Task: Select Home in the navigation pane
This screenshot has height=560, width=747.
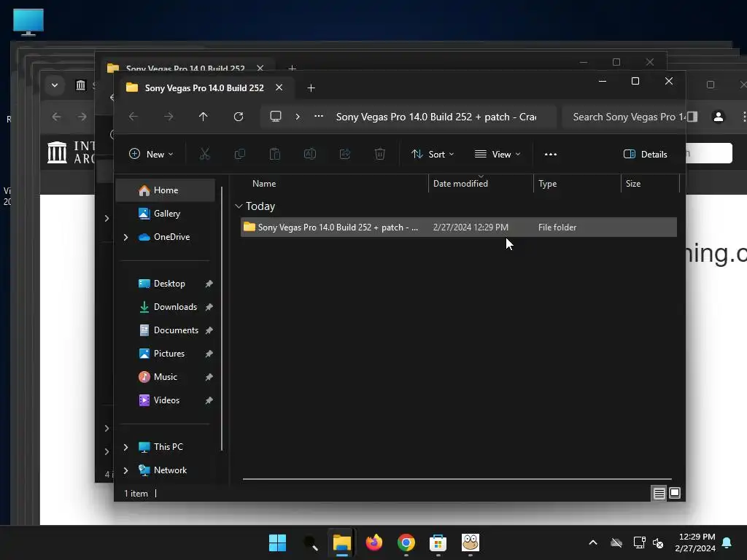Action: coord(166,190)
